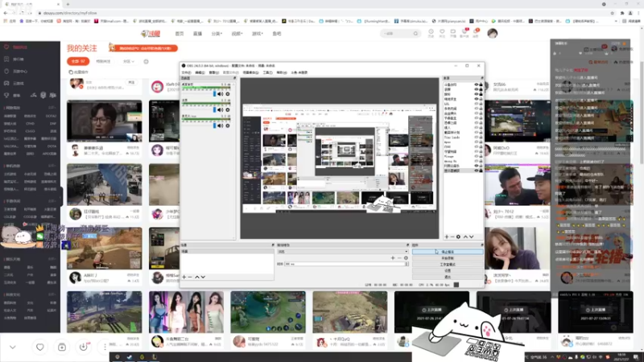The height and width of the screenshot is (362, 644).
Task: Click the stop streaming button in OBS
Action: [x=448, y=252]
